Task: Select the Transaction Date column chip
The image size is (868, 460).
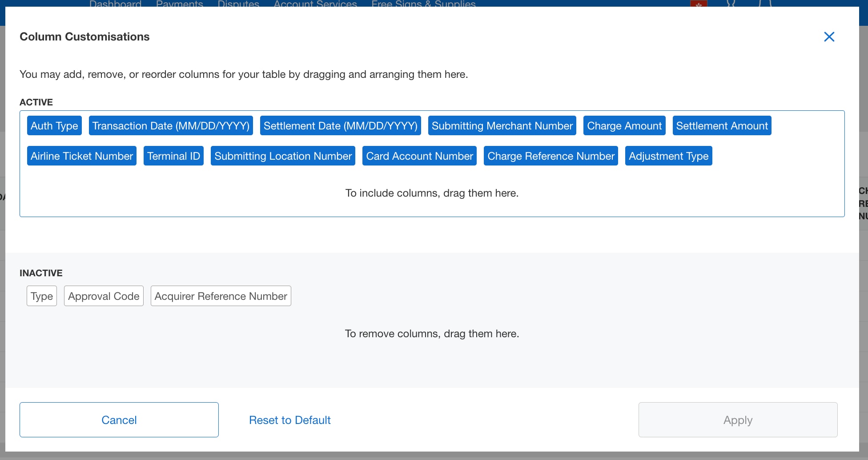Action: tap(171, 126)
